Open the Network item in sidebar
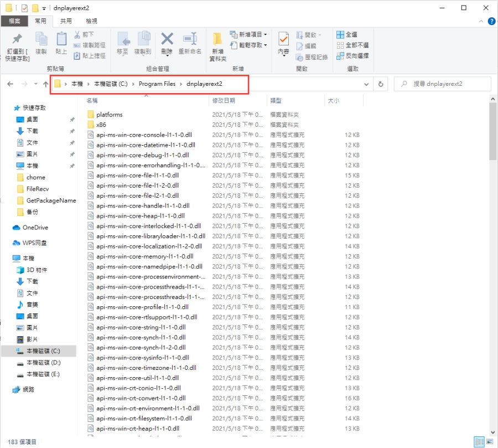The width and height of the screenshot is (498, 448). point(23,389)
